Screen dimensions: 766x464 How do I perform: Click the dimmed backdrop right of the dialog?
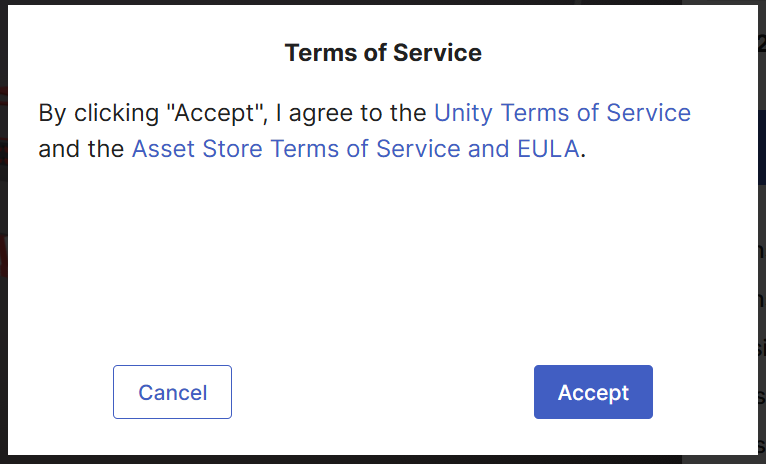click(762, 200)
